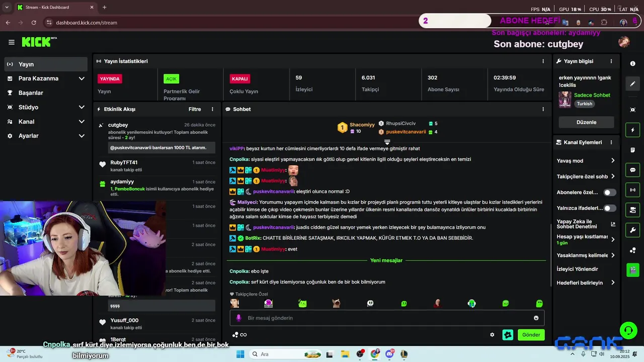The height and width of the screenshot is (362, 644).
Task: Click Yeni mesajlar divider link
Action: tap(386, 260)
